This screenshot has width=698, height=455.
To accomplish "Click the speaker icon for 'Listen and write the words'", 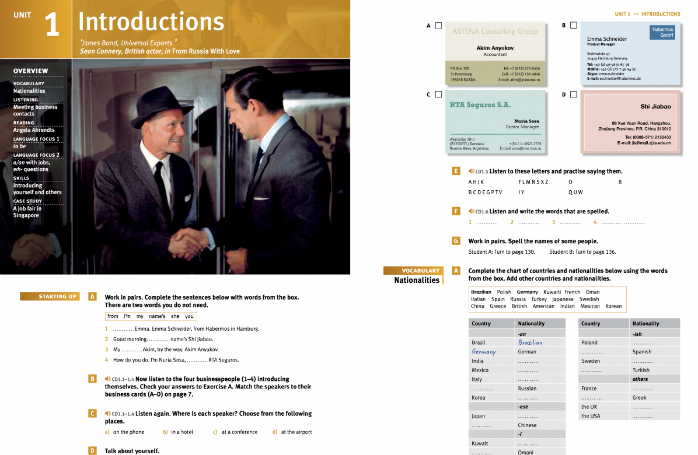I will pyautogui.click(x=471, y=212).
